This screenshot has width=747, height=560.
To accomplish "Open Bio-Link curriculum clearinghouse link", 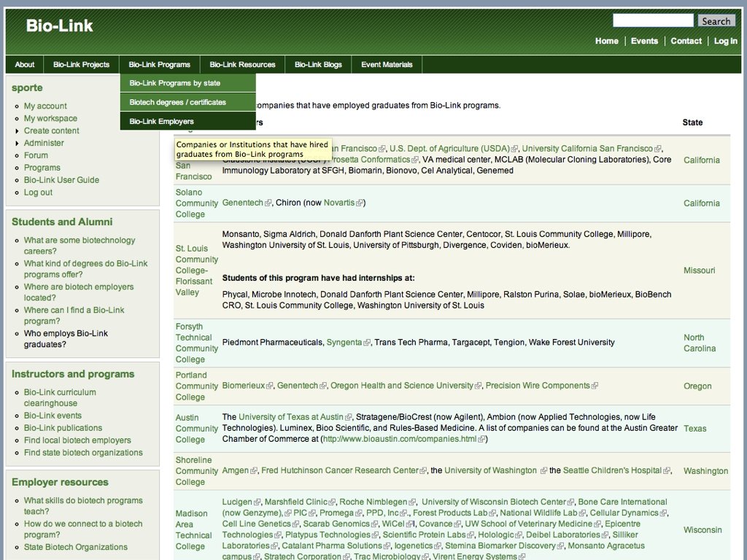I will pyautogui.click(x=60, y=397).
